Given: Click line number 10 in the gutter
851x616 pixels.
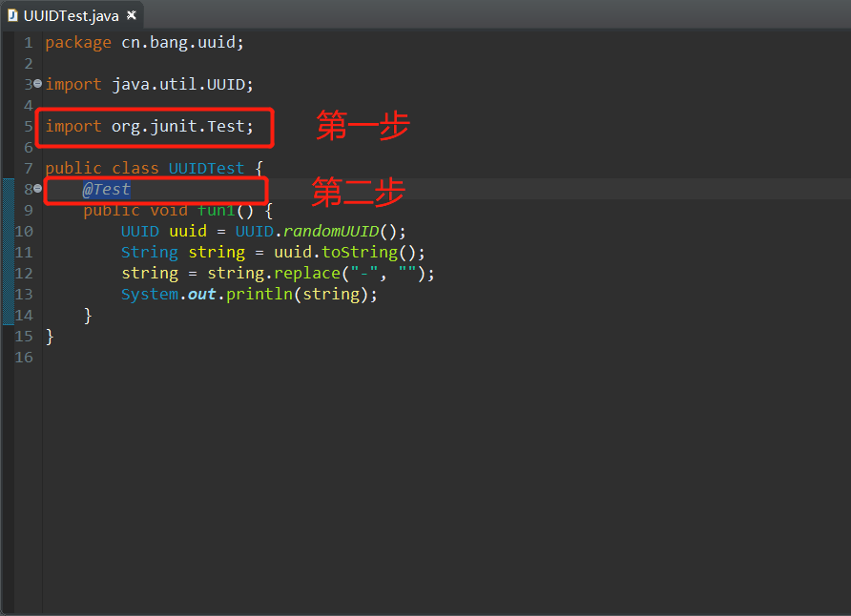Looking at the screenshot, I should point(23,231).
